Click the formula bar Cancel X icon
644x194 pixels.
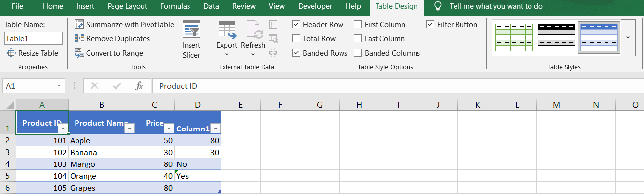[x=94, y=86]
